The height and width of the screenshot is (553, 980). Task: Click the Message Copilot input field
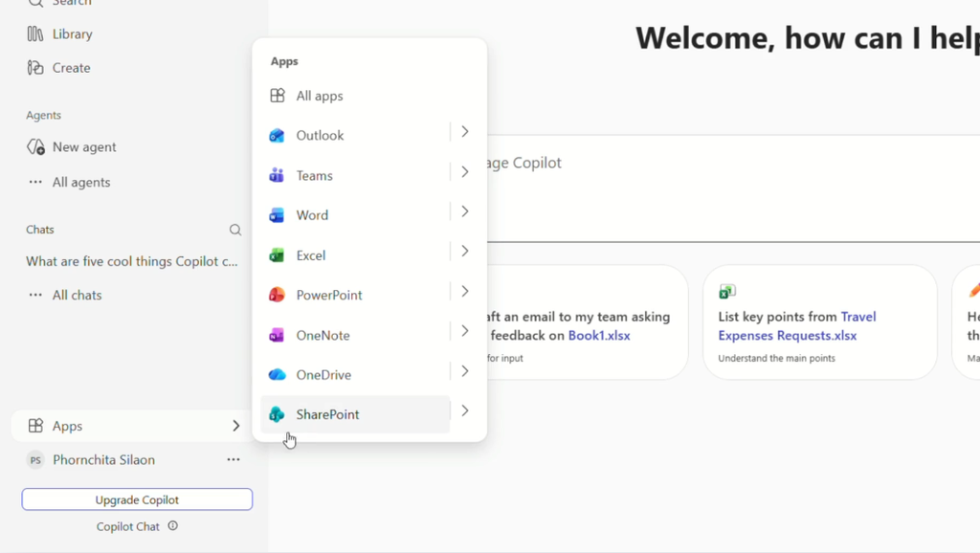point(733,188)
